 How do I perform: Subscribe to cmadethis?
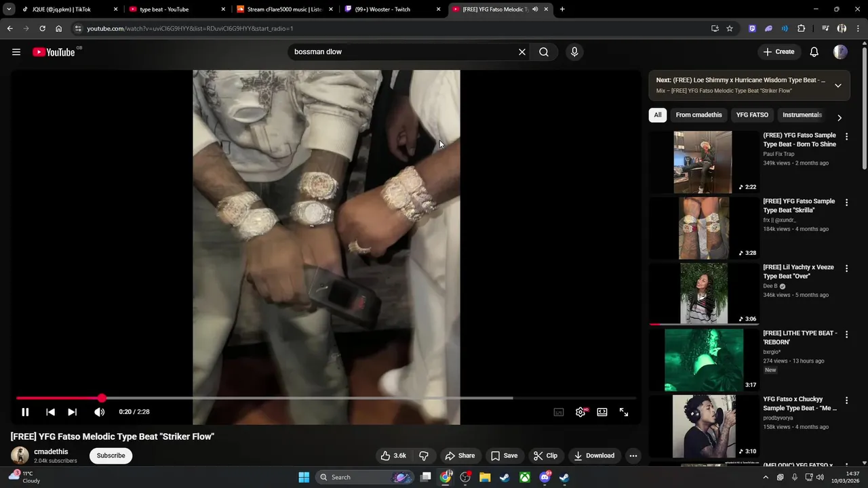pyautogui.click(x=111, y=456)
